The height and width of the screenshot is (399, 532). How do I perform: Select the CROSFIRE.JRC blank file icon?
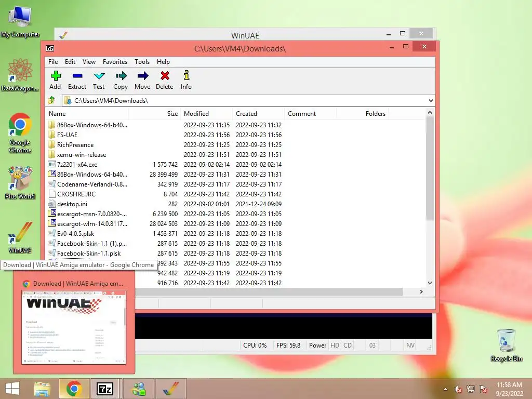click(x=51, y=194)
